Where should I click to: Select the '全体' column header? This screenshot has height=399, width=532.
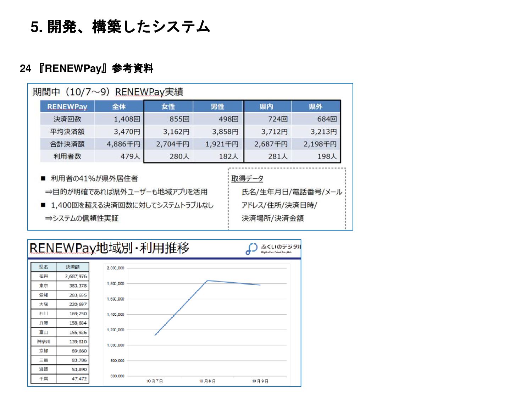coord(119,106)
